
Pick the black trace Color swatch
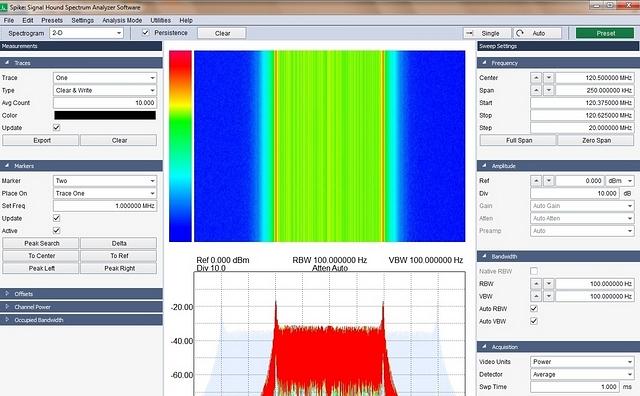coord(105,115)
